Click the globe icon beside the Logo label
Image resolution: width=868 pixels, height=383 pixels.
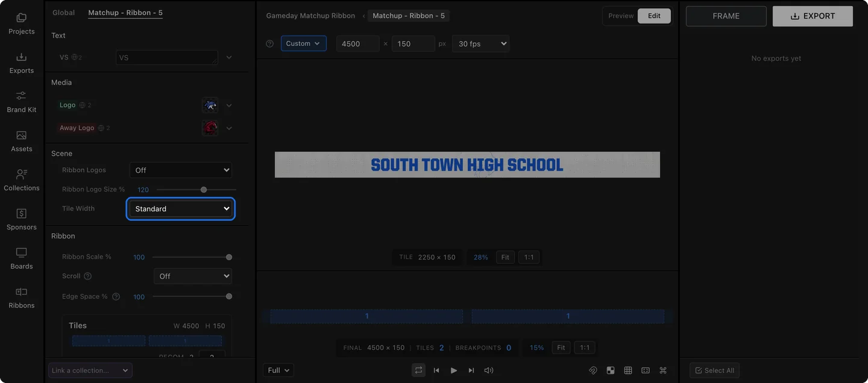81,105
